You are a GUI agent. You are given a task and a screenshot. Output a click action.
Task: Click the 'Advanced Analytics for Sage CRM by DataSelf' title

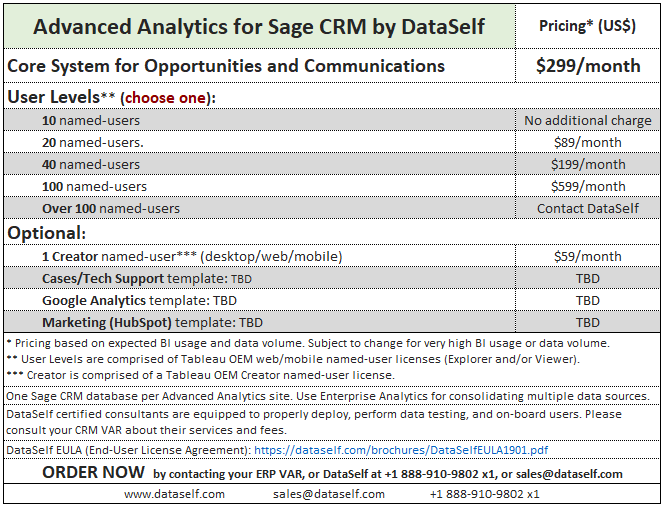tap(259, 27)
